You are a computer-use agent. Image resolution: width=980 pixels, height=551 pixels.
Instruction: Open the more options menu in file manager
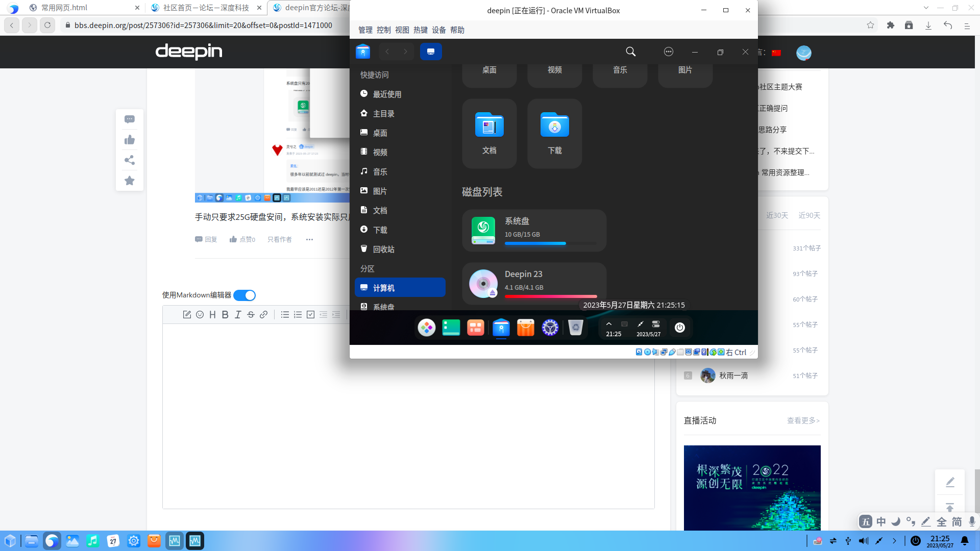coord(669,52)
